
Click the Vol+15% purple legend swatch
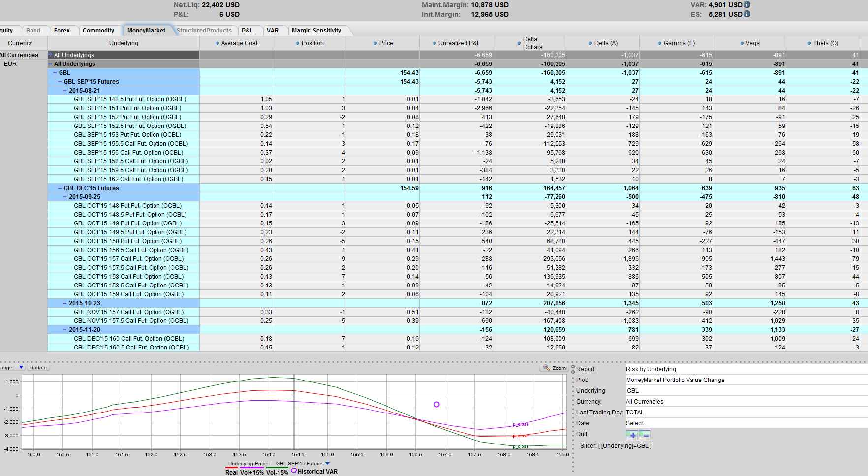(251, 468)
